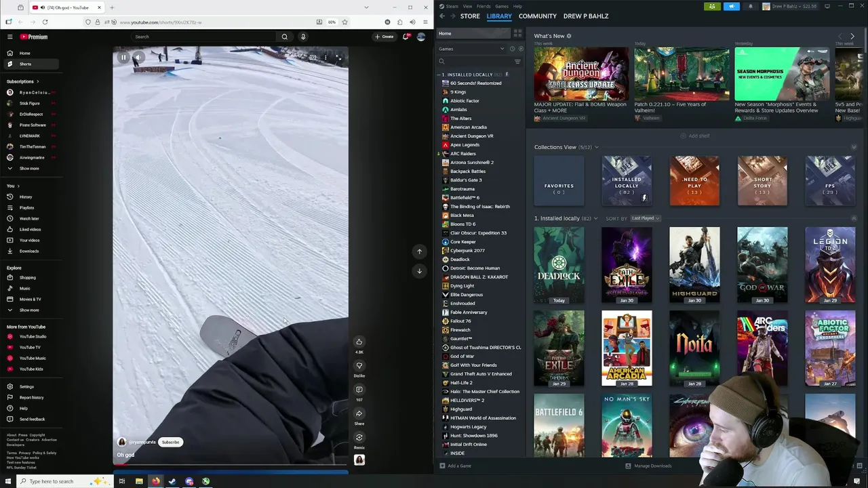This screenshot has height=488, width=868.
Task: Open the YouTube Create menu
Action: click(384, 37)
